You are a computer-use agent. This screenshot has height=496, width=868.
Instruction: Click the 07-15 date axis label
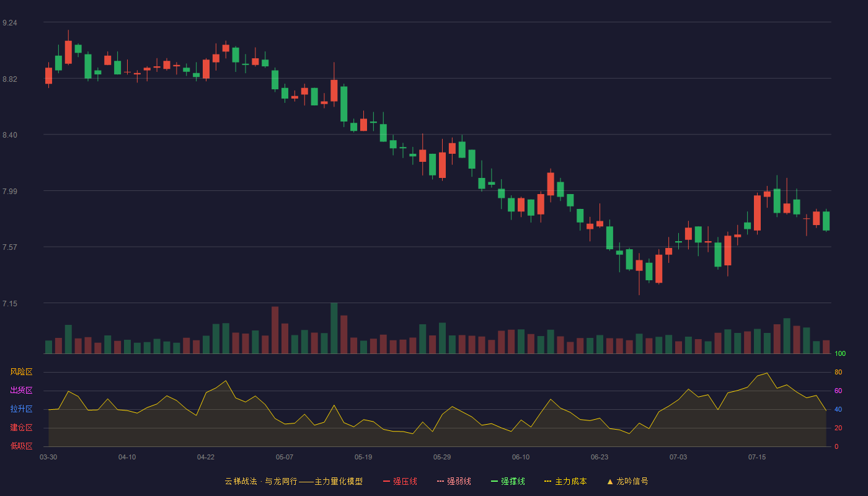pos(757,457)
